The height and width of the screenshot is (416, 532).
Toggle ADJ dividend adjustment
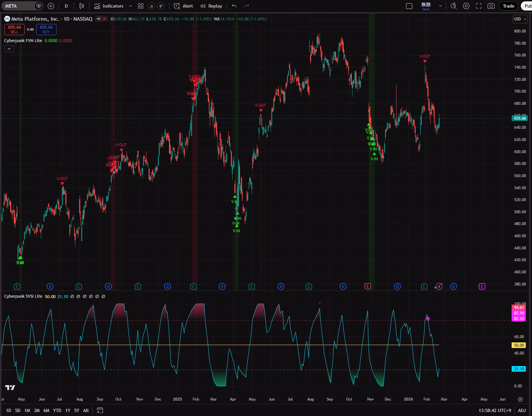(x=522, y=410)
